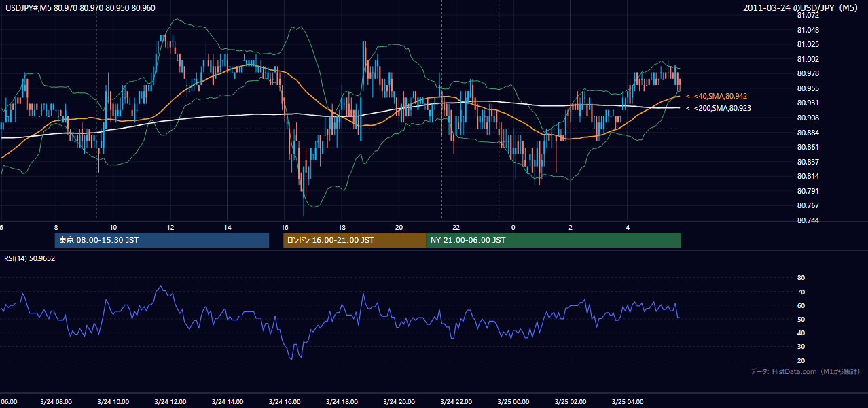Click price axis label 80.931
Viewport: 868px width, 408px height.
[807, 103]
